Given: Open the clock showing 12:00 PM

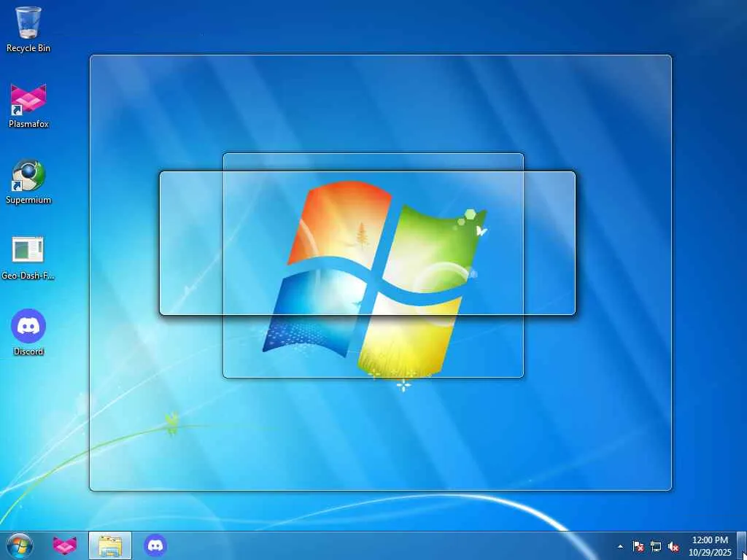Looking at the screenshot, I should click(x=710, y=546).
